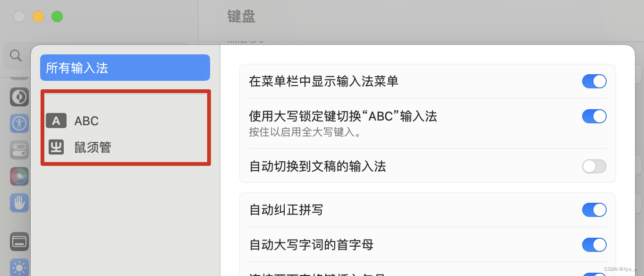Enable 自动切换到文稿的输入法 switch
Viewport: 644px width, 276px height.
pos(594,166)
